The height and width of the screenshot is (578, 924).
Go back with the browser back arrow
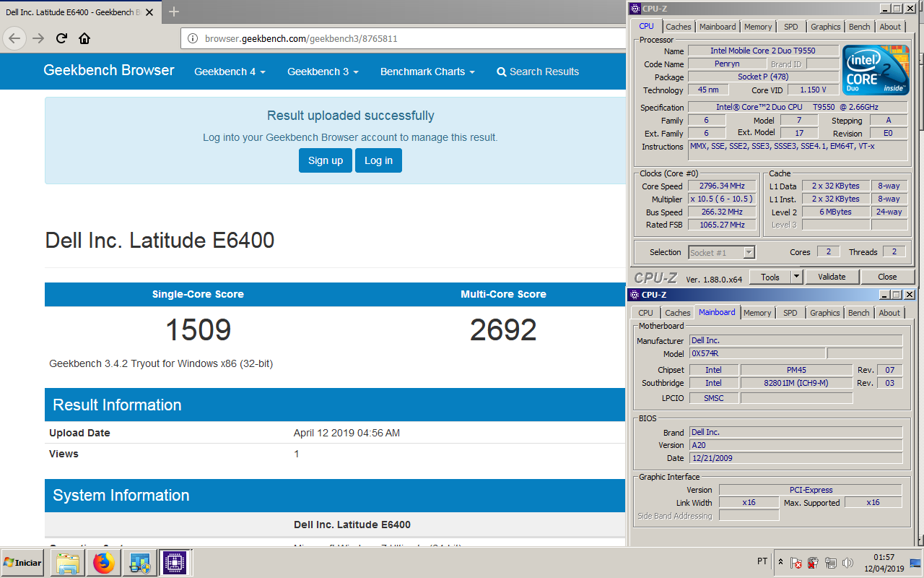tap(15, 38)
